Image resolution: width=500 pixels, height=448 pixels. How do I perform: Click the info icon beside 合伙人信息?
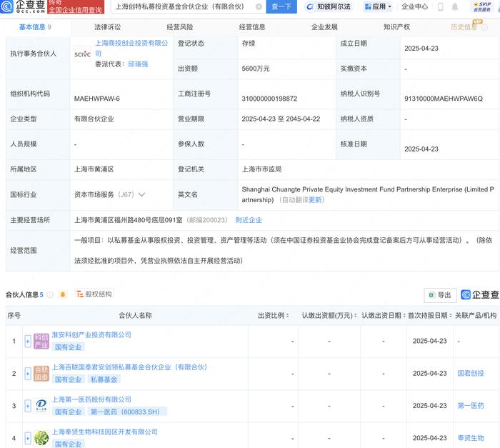point(50,295)
